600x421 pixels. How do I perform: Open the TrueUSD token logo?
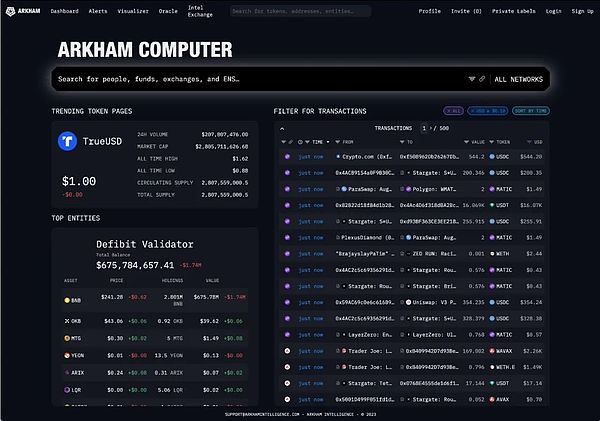coord(67,141)
